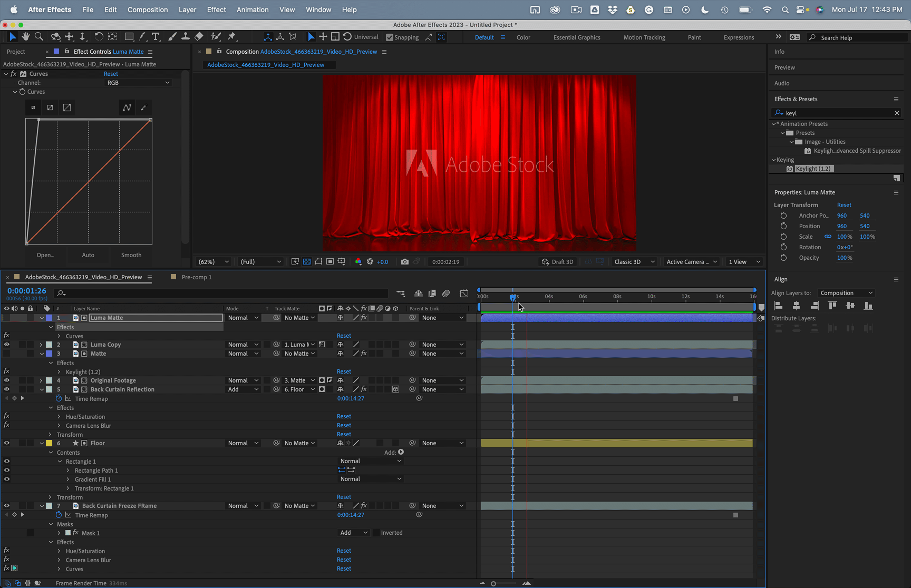This screenshot has width=911, height=588.
Task: Open the Animation menu
Action: 253,9
